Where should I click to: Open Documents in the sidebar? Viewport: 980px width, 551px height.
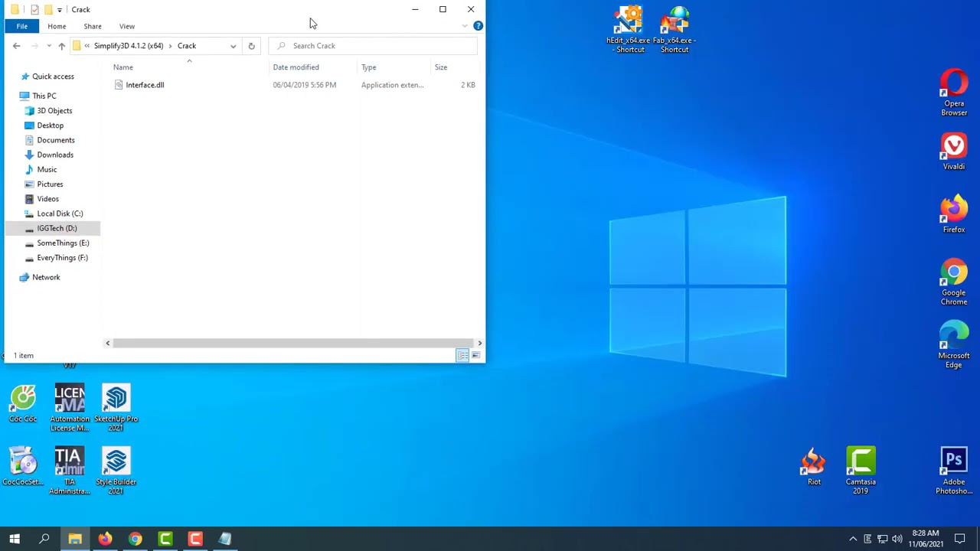pyautogui.click(x=56, y=140)
